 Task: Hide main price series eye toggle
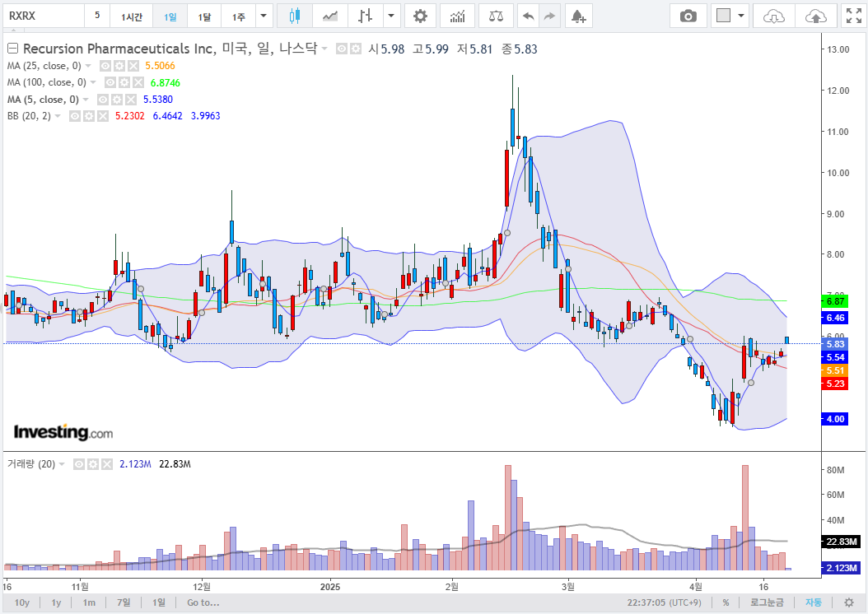click(x=342, y=49)
